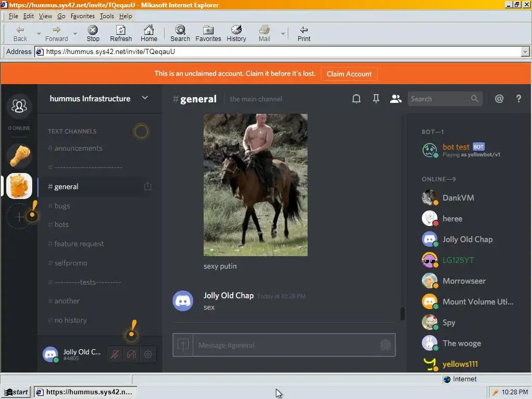
Task: Select DankVM in member list
Action: (468, 198)
